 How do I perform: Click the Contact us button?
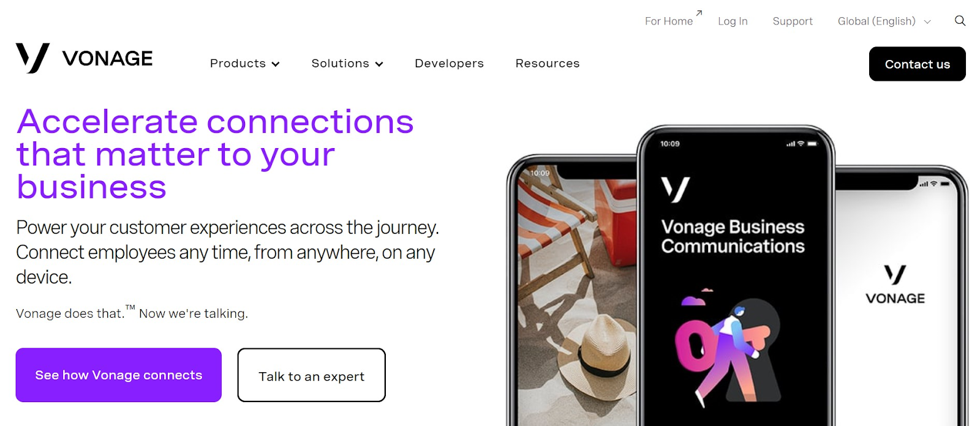pyautogui.click(x=917, y=64)
